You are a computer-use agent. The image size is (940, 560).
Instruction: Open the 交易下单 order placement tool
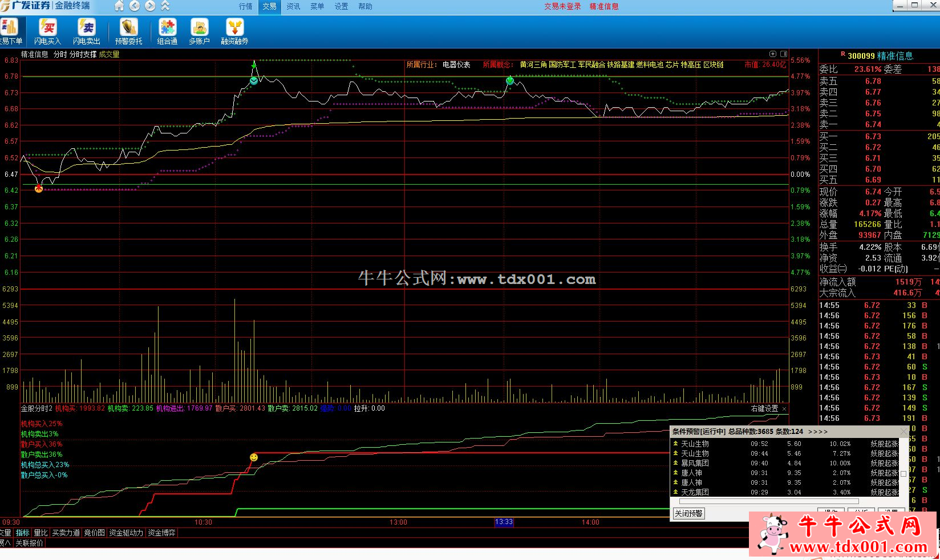tap(10, 31)
